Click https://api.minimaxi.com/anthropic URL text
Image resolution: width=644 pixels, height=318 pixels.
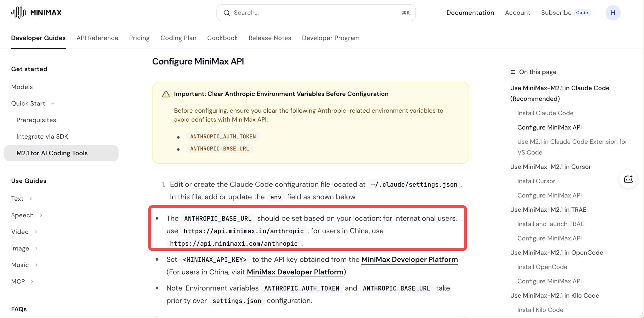234,244
